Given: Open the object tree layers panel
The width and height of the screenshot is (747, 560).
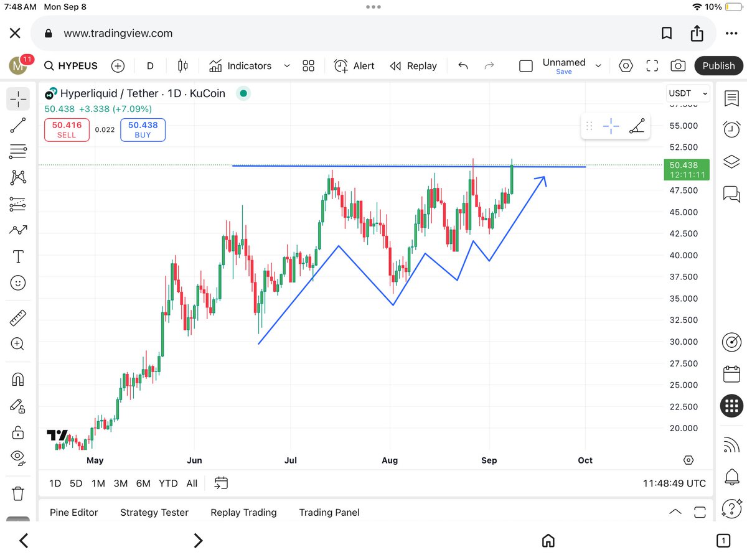Looking at the screenshot, I should point(731,162).
